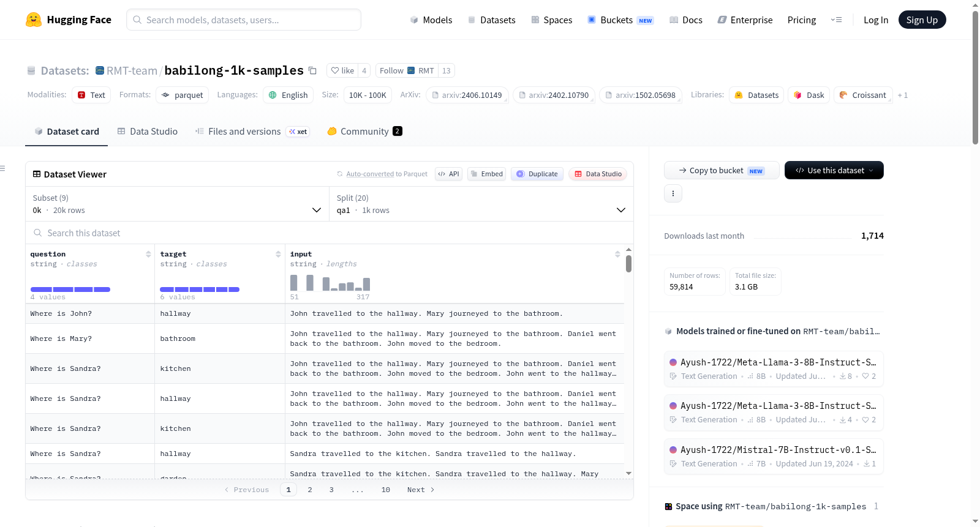Expand the Subset selector dropdown
980x527 pixels.
pos(178,204)
